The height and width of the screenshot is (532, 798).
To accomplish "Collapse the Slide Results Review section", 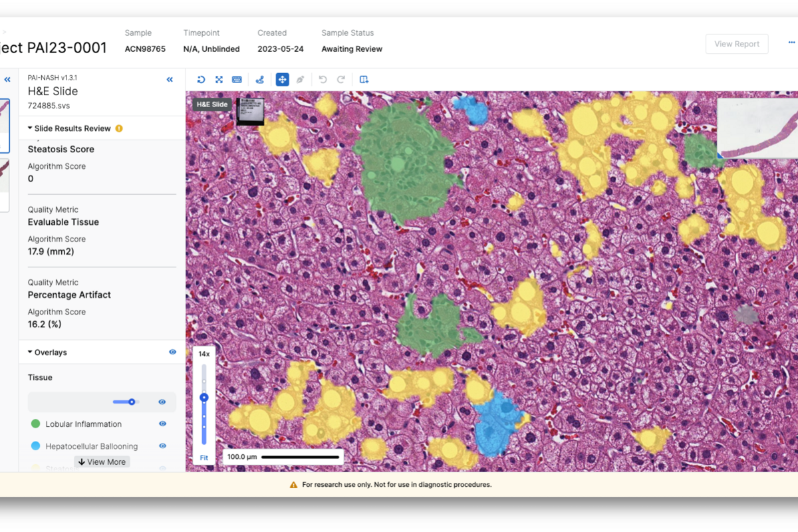I will 29,128.
